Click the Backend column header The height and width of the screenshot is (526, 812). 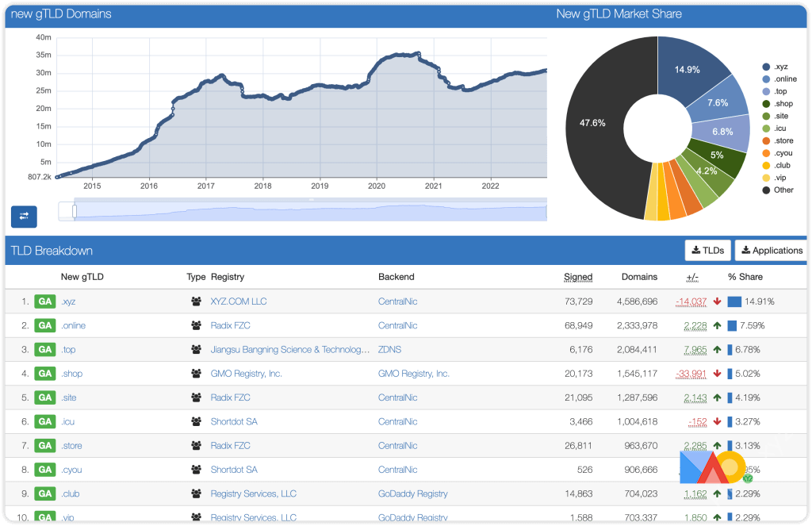click(x=396, y=277)
